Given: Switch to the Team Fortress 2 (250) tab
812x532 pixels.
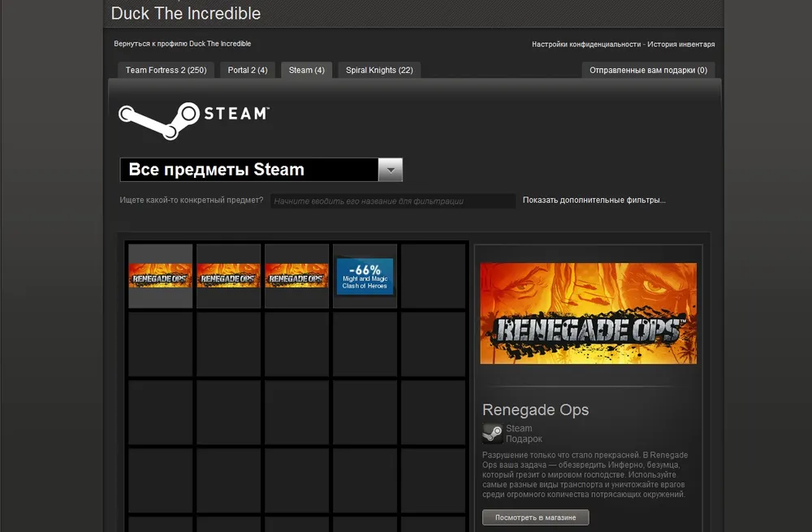Looking at the screenshot, I should [166, 70].
